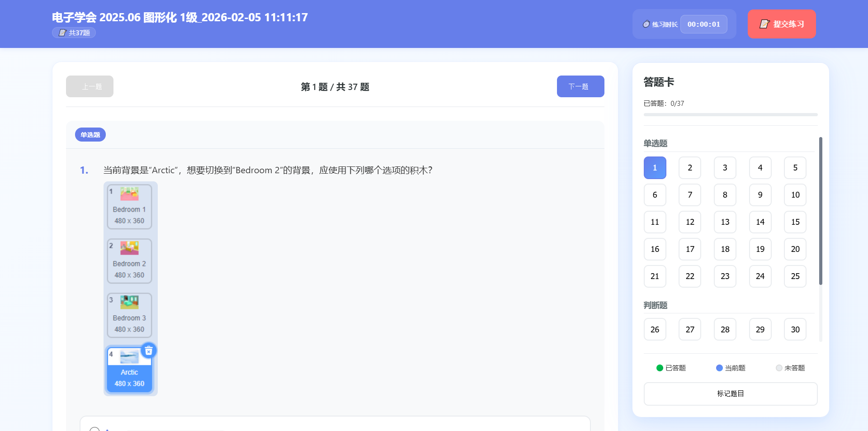The width and height of the screenshot is (868, 431).
Task: Select the Bedroom 2 backdrop thumbnail
Action: coord(129,261)
